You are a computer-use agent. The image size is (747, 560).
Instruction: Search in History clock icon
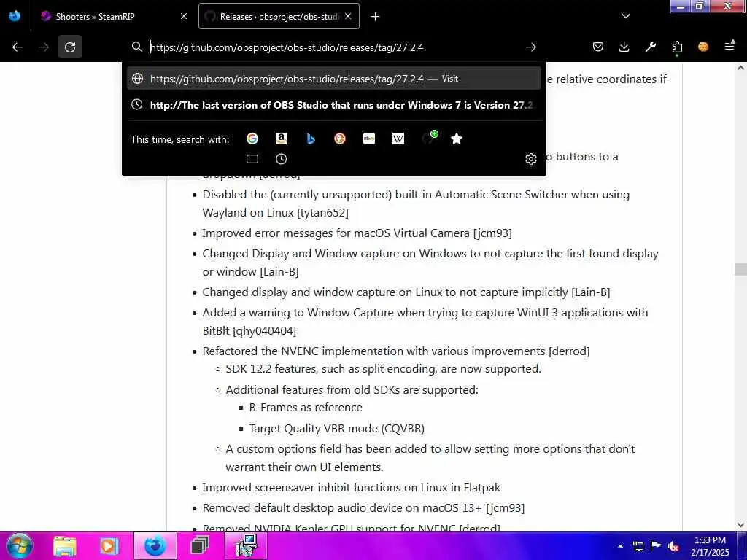click(282, 159)
